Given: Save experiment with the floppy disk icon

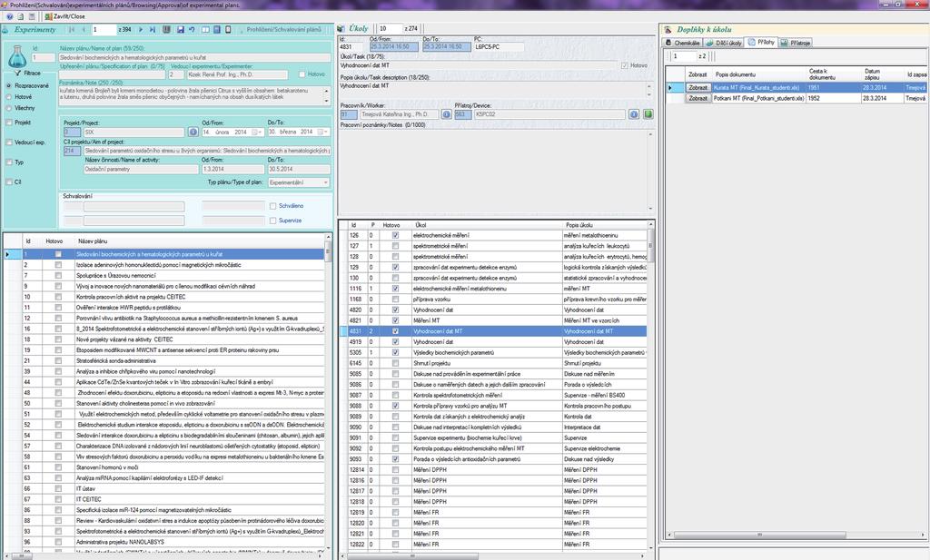Looking at the screenshot, I should 181,29.
